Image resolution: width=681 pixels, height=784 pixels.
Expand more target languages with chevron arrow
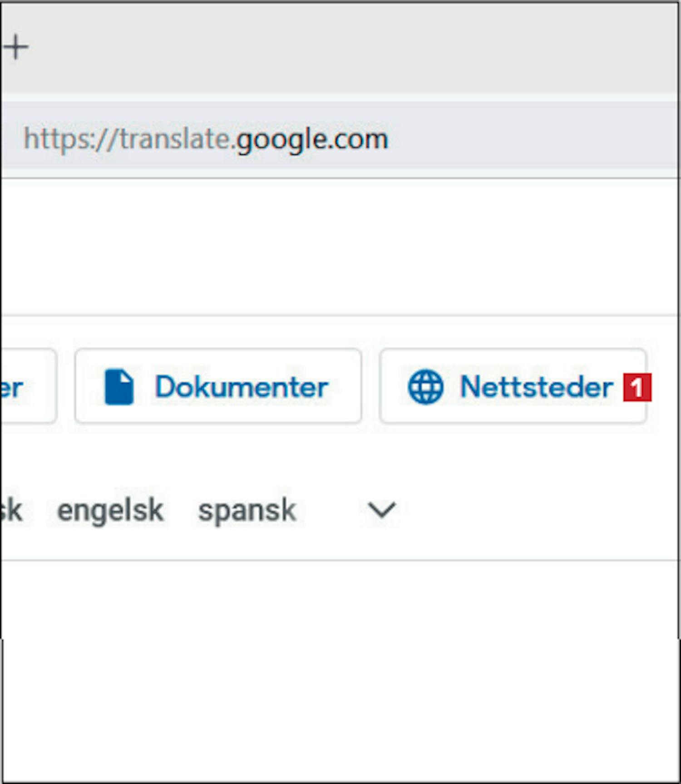(381, 510)
